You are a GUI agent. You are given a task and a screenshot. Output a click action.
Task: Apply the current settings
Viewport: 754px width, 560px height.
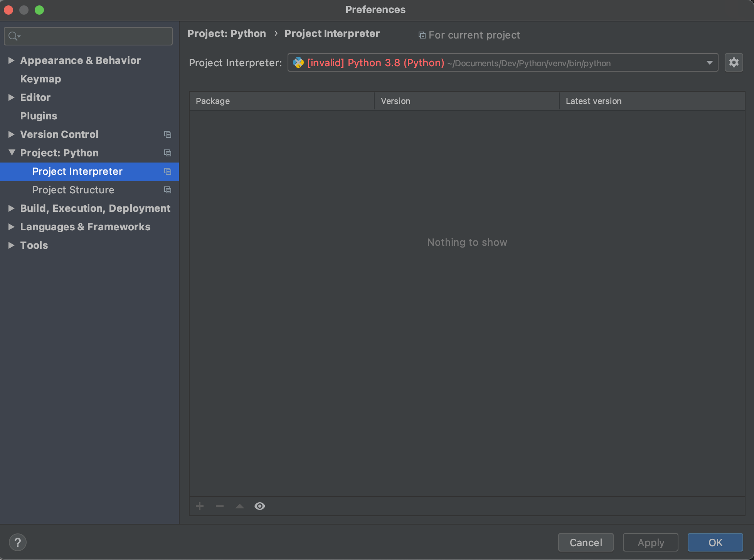tap(650, 542)
